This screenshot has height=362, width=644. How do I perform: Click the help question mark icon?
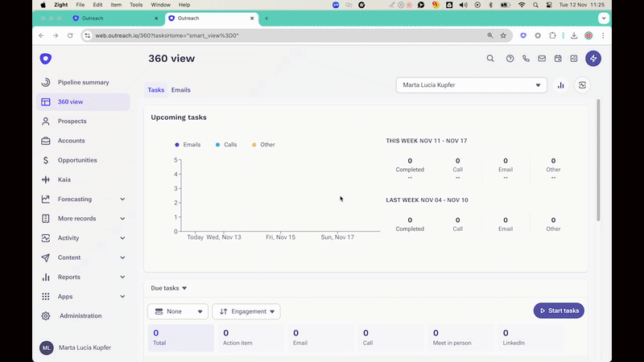pyautogui.click(x=510, y=59)
